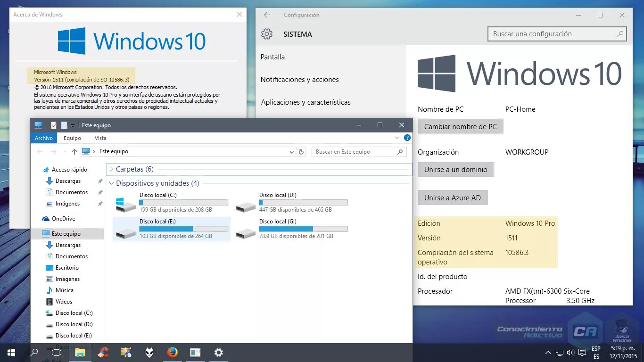Launch Firefox from the taskbar
The height and width of the screenshot is (362, 644).
click(x=172, y=352)
